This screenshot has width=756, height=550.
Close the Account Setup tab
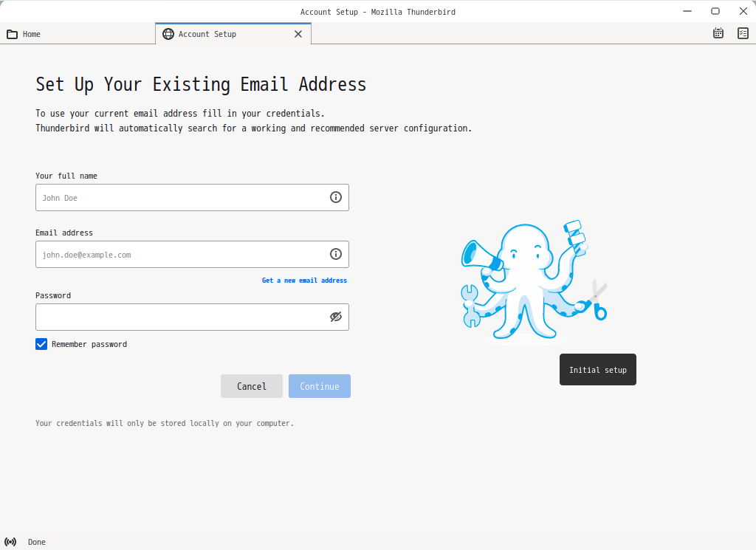pyautogui.click(x=298, y=34)
